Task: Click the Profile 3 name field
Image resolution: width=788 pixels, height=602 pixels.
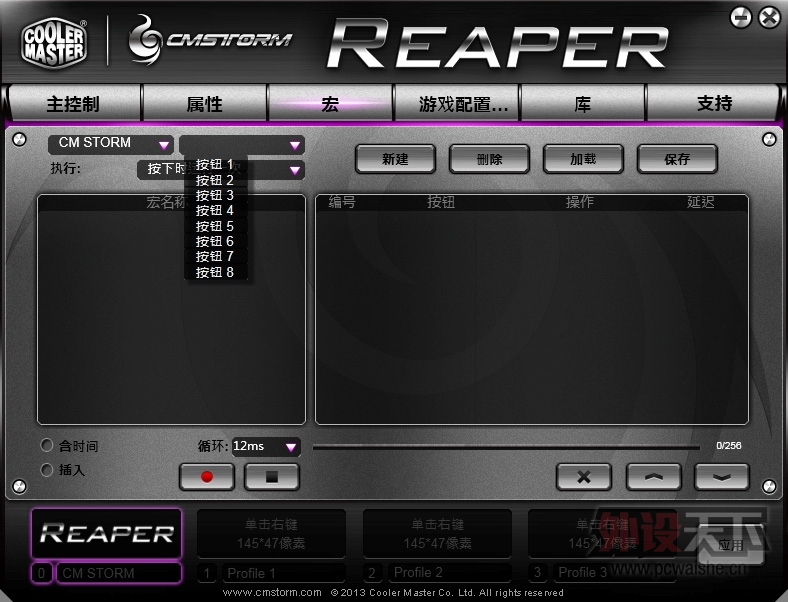Action: point(614,573)
